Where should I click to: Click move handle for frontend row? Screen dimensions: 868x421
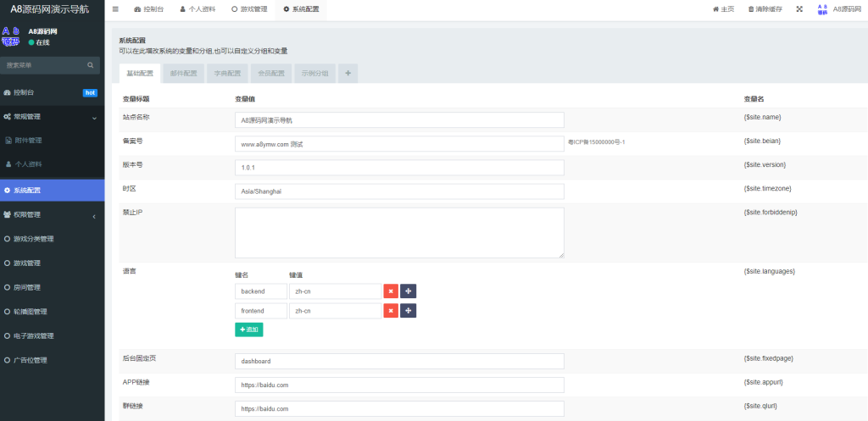coord(408,311)
